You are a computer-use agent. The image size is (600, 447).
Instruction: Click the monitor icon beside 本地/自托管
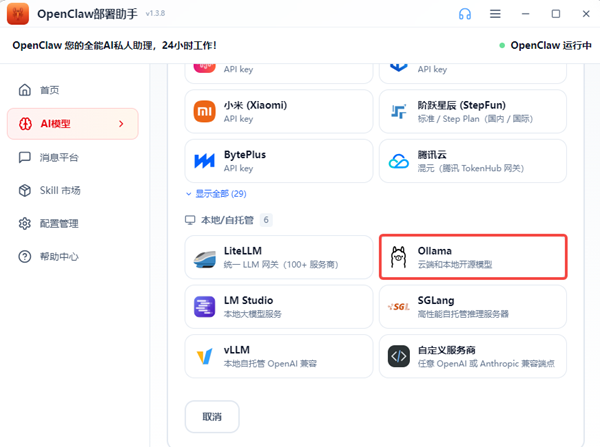[190, 220]
